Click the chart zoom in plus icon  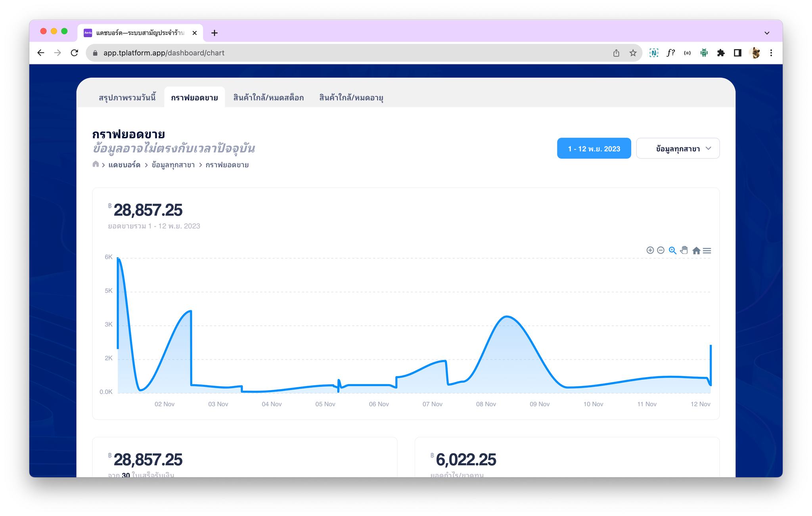click(650, 250)
